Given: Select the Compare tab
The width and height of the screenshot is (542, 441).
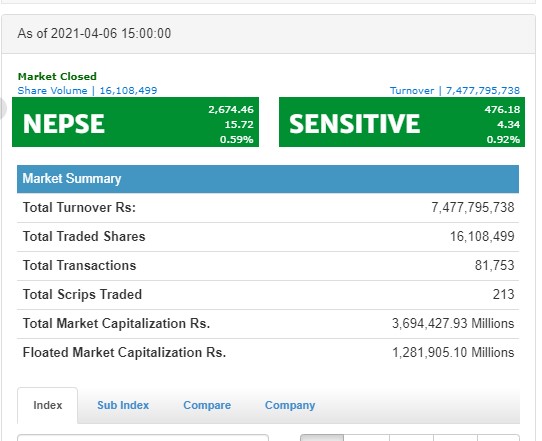Looking at the screenshot, I should 207,405.
